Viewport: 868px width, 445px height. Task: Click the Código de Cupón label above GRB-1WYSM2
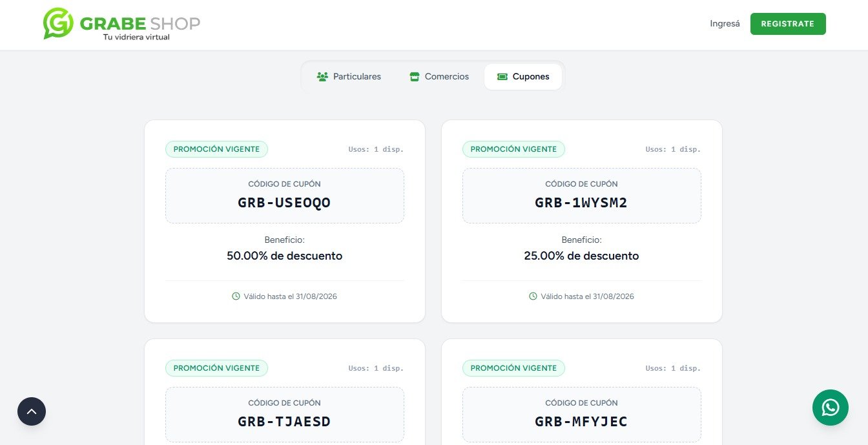click(581, 184)
